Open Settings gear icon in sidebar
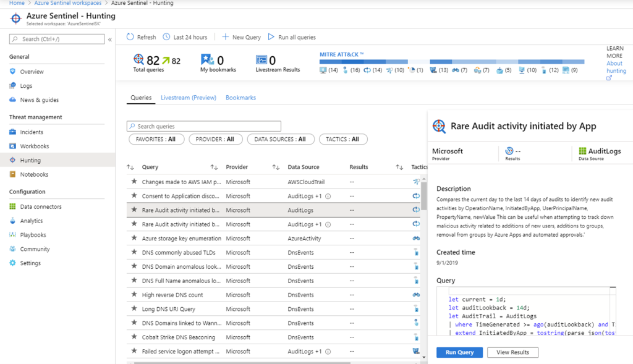633x364 pixels. pos(12,263)
